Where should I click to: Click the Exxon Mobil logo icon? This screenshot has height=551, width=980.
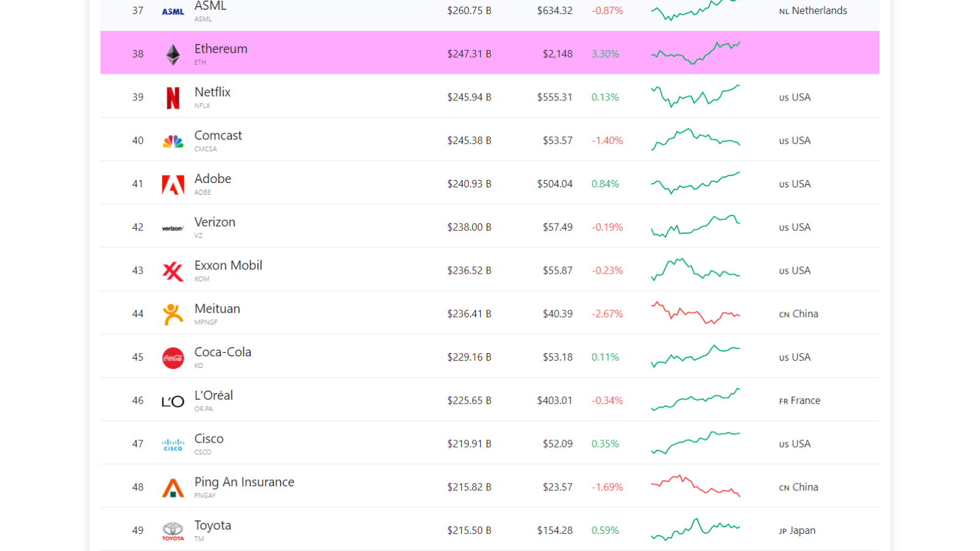173,271
